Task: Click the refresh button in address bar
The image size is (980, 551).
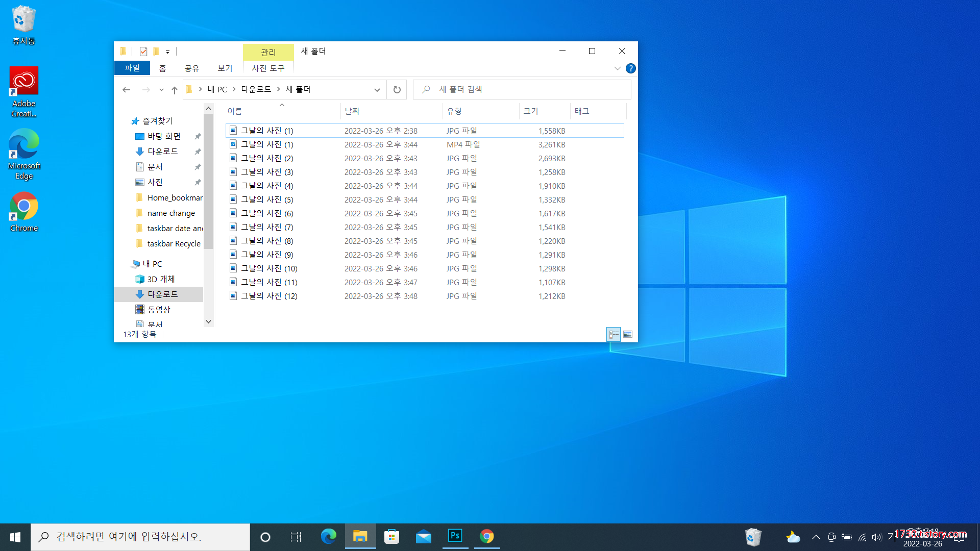Action: click(397, 90)
